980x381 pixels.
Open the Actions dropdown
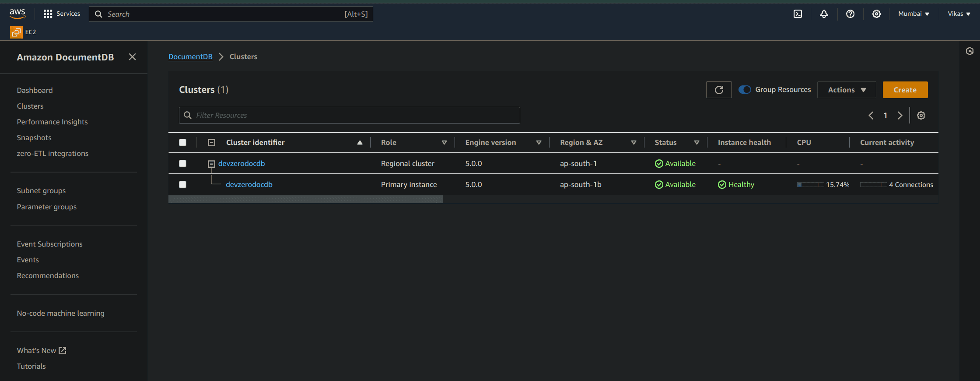point(847,90)
